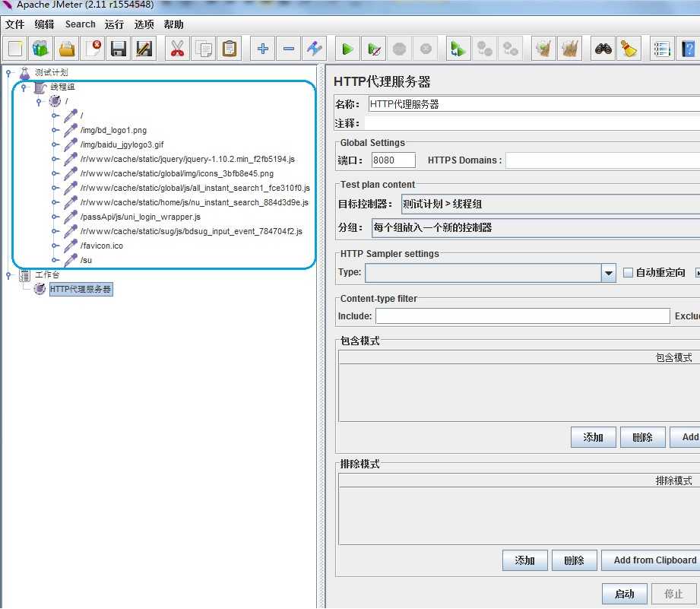
Task: Collapse the / controller node handle
Action: (x=39, y=101)
